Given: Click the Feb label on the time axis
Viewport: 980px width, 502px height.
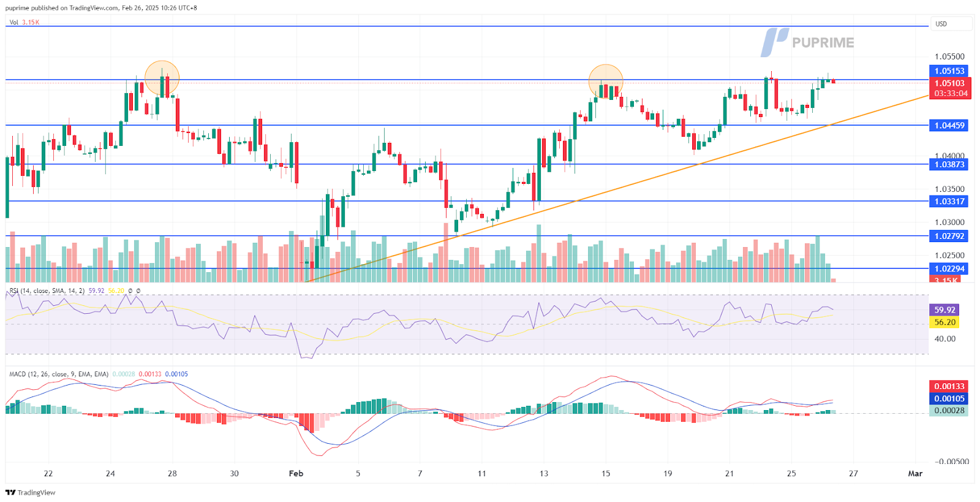Looking at the screenshot, I should 296,474.
